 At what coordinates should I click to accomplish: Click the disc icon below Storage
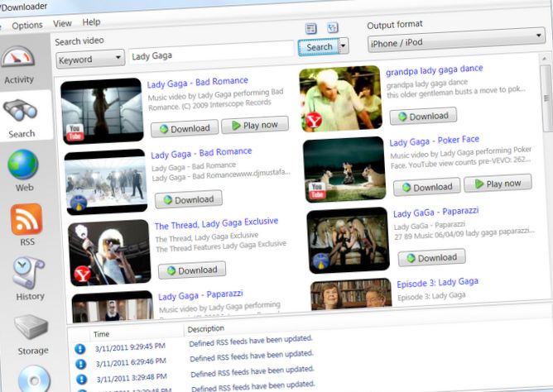click(34, 380)
